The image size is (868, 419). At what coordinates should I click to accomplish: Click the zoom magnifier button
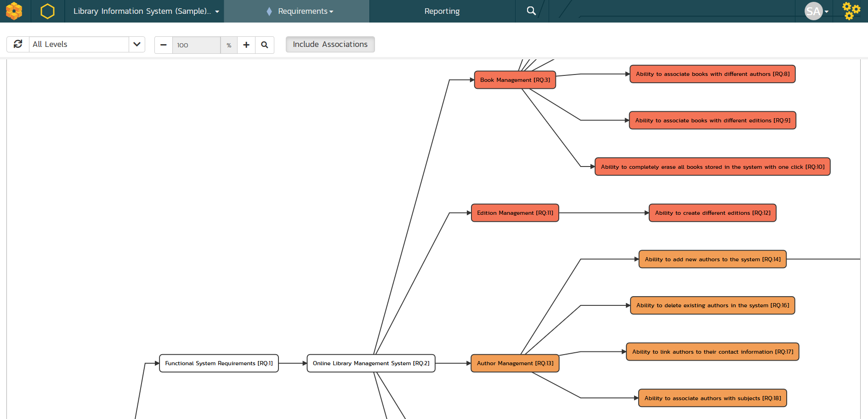pyautogui.click(x=265, y=45)
